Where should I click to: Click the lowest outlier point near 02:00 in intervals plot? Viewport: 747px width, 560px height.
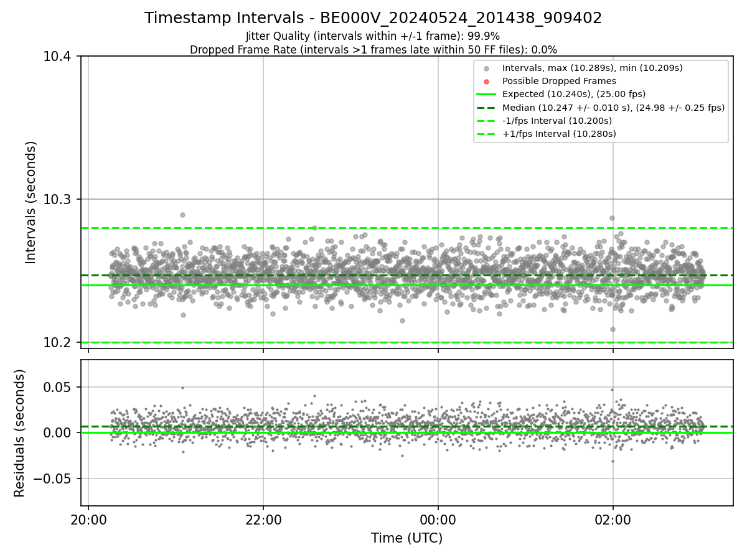(613, 329)
